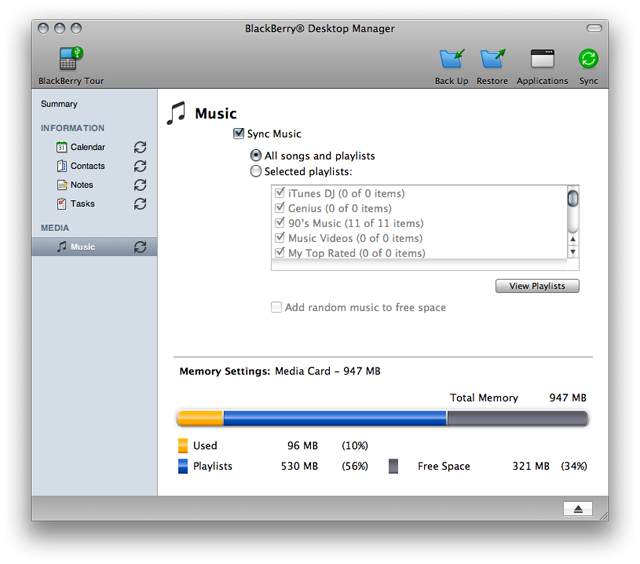Toggle the Sync Music checkbox

point(238,133)
